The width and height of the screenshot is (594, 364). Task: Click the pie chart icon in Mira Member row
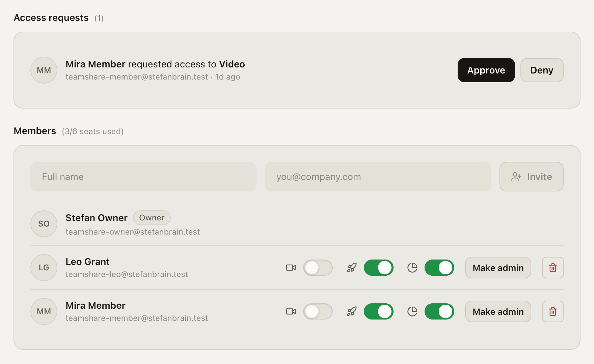tap(412, 311)
